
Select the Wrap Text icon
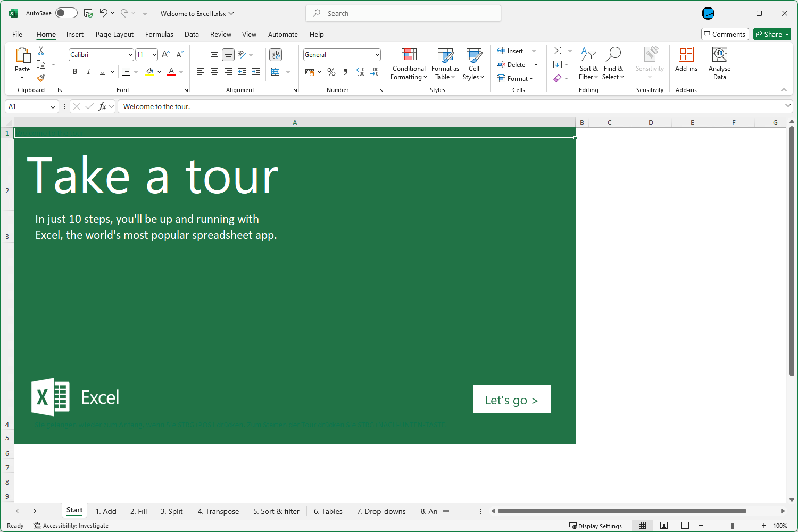click(275, 54)
